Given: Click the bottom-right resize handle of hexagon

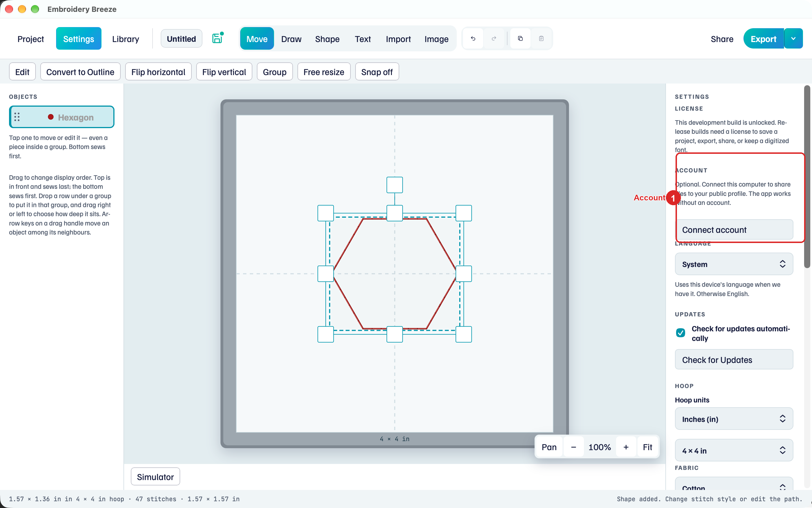Looking at the screenshot, I should 464,334.
